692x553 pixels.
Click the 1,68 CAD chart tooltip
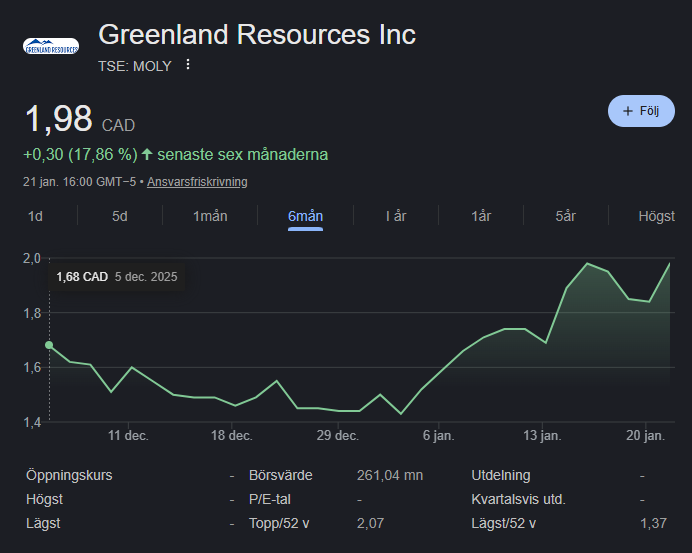pyautogui.click(x=116, y=277)
